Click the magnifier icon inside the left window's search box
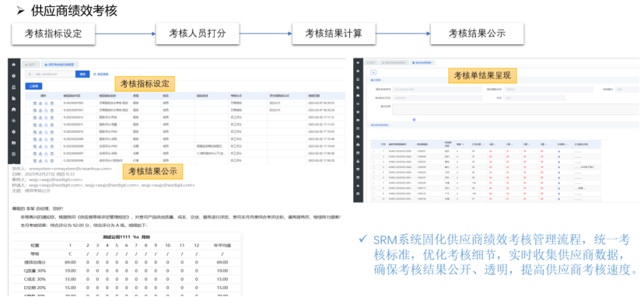 click(30, 74)
